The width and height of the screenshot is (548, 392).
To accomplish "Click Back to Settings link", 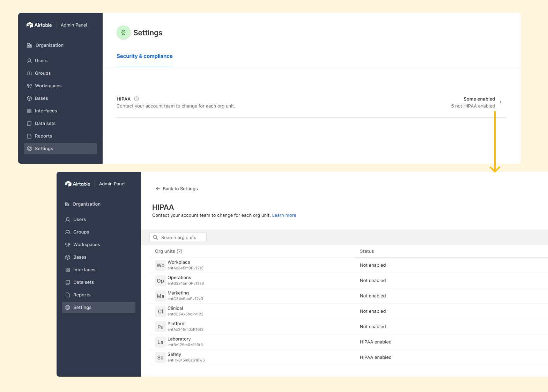I will tap(180, 188).
